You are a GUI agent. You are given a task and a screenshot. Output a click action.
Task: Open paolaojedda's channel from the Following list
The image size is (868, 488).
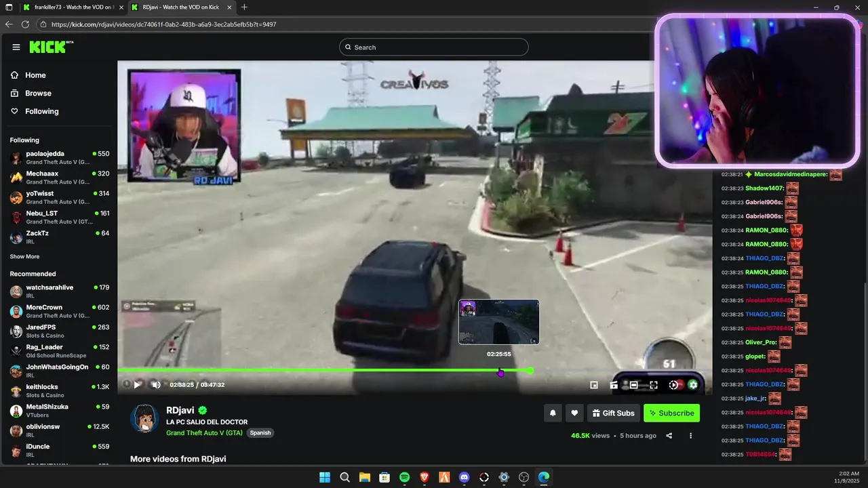coord(60,158)
